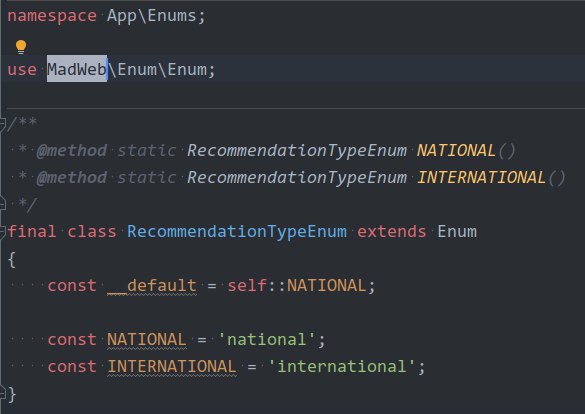
Task: Click the closing brace fold marker
Action: [2, 394]
